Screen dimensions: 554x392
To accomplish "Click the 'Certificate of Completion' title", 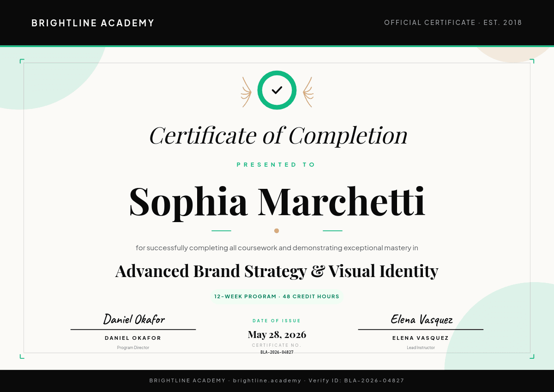I will click(x=278, y=135).
